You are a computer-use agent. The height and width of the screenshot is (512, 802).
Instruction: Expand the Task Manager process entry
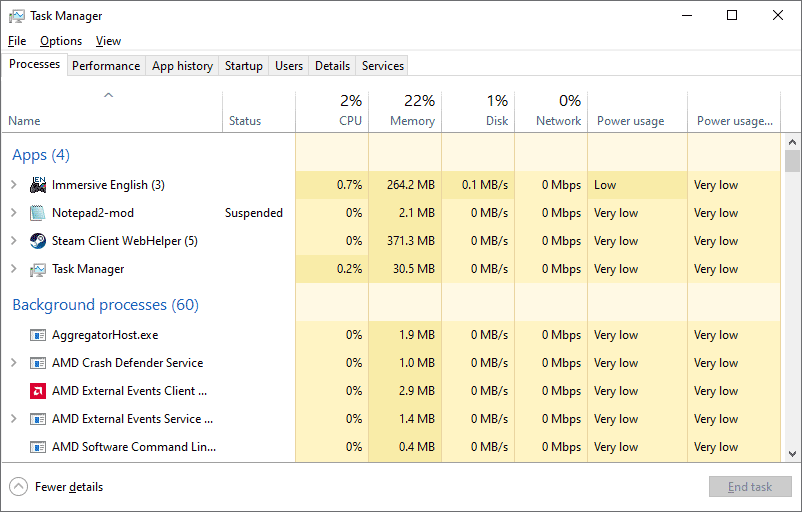pyautogui.click(x=14, y=269)
